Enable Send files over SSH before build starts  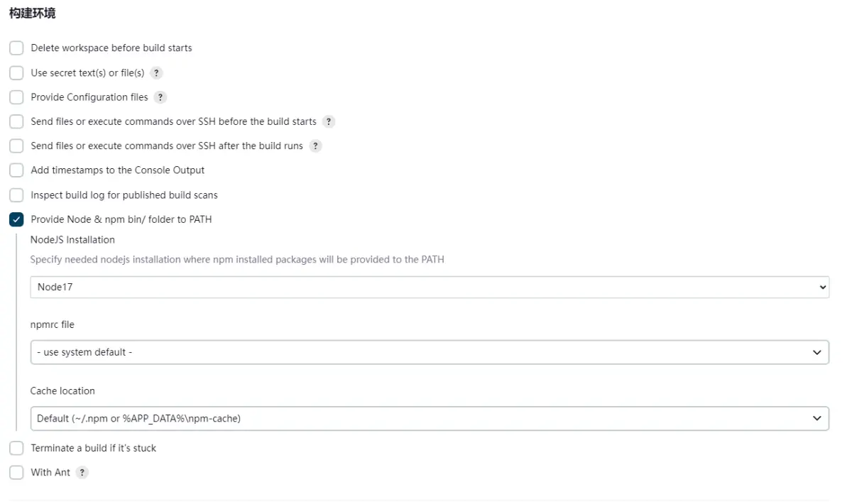point(16,121)
